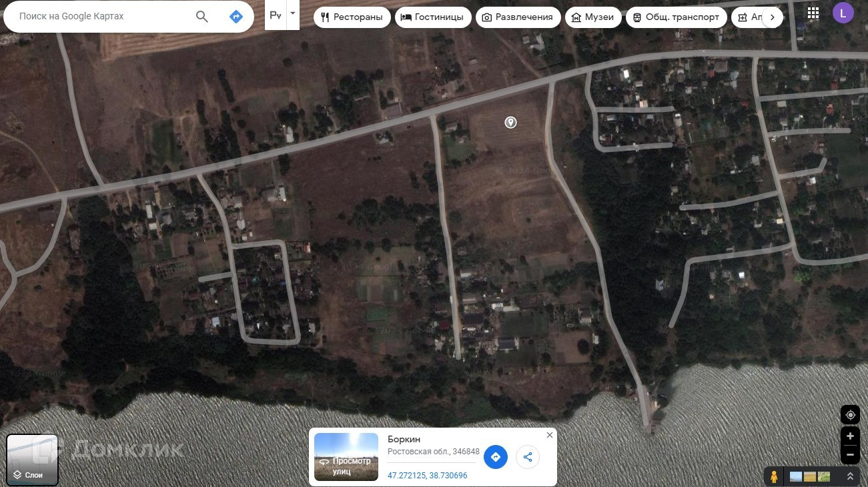This screenshot has height=487, width=868.
Task: Click the Боркин place title
Action: tap(404, 439)
